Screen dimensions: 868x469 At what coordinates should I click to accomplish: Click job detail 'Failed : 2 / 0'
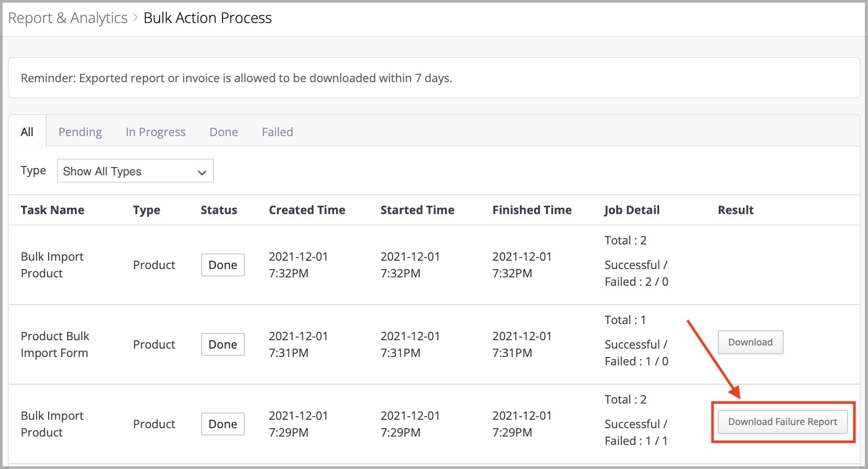click(637, 282)
